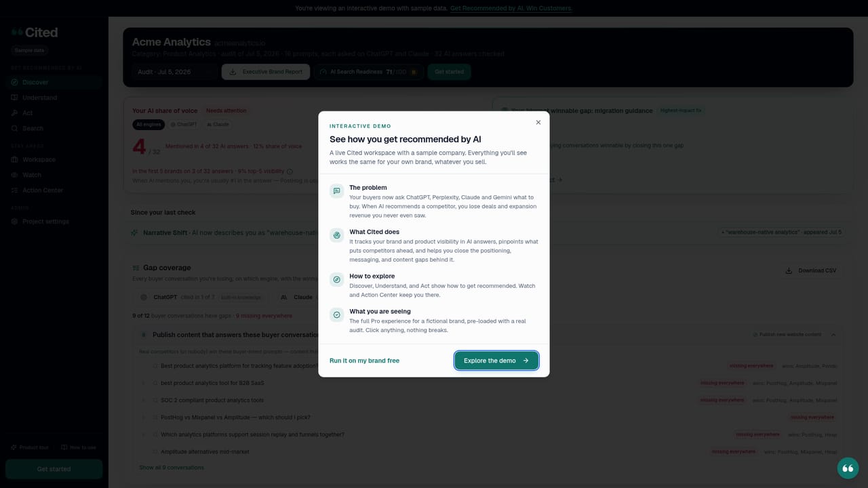Open Understand in the sidebar
The image size is (868, 488).
[53, 98]
